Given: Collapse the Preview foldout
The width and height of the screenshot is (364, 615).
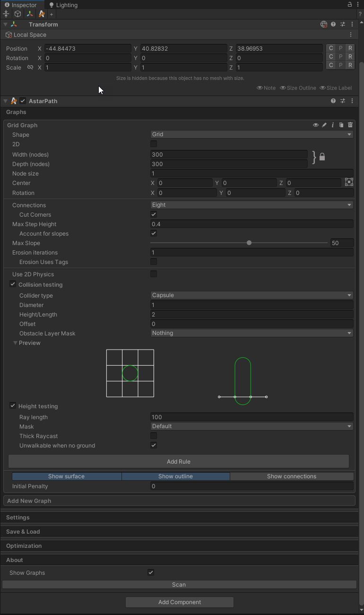Looking at the screenshot, I should point(16,343).
